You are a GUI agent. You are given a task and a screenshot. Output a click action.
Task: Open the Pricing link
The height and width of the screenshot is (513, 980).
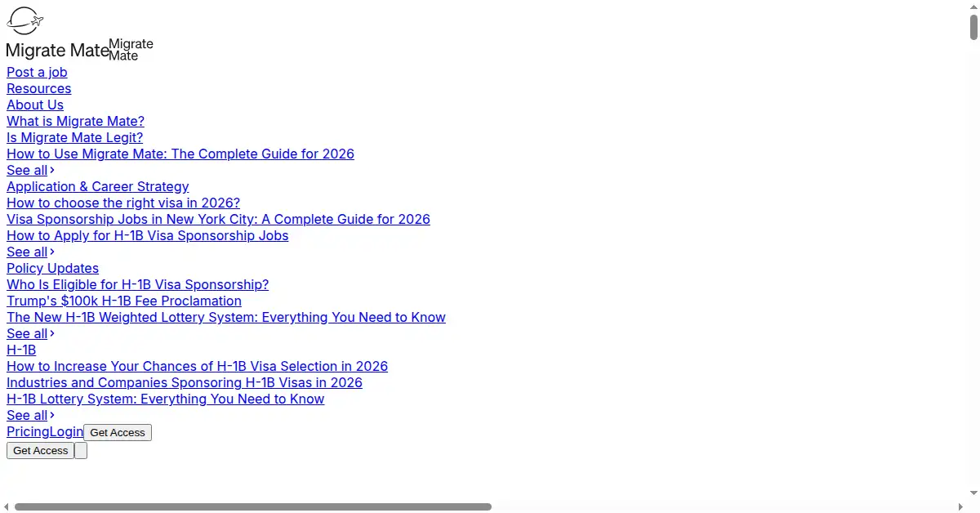(x=28, y=431)
